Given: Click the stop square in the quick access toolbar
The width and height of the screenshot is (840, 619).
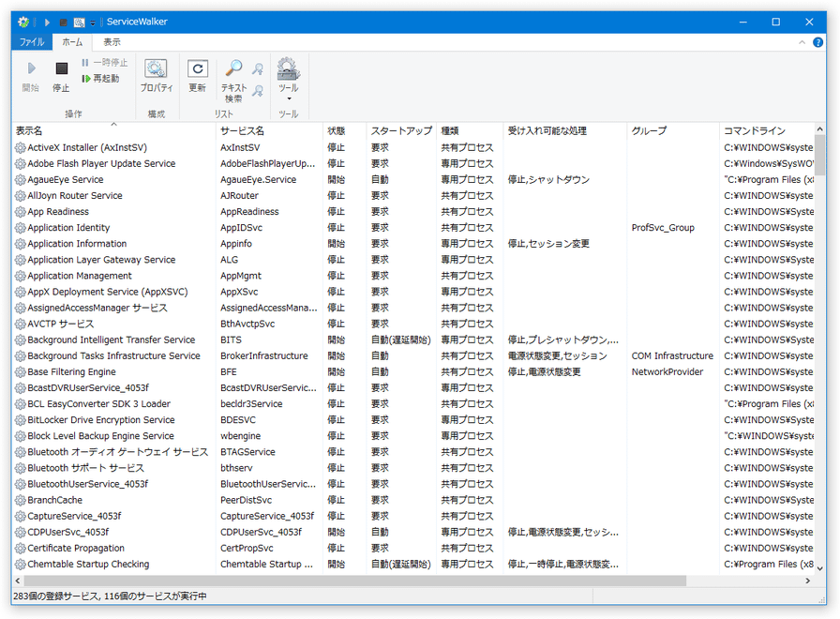Looking at the screenshot, I should click(x=63, y=22).
